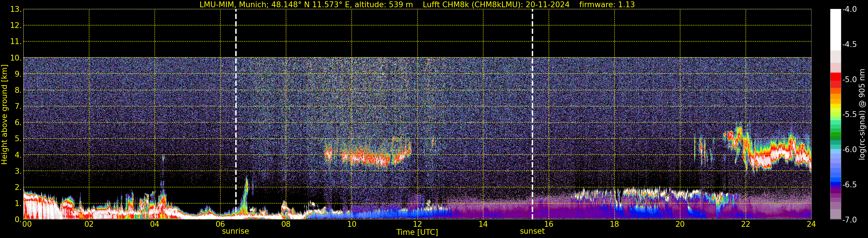868x238 pixels.
Task: Click the time-axis tick label '08'
Action: coord(286,224)
